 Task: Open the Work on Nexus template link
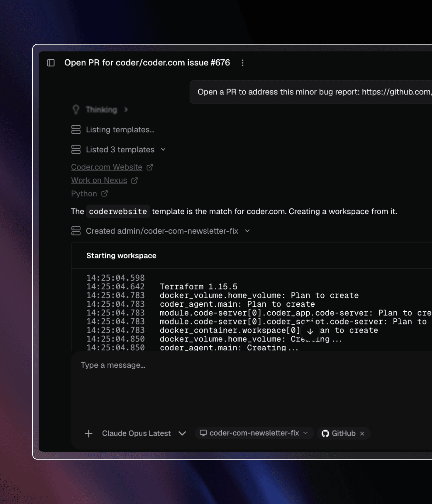tap(99, 180)
